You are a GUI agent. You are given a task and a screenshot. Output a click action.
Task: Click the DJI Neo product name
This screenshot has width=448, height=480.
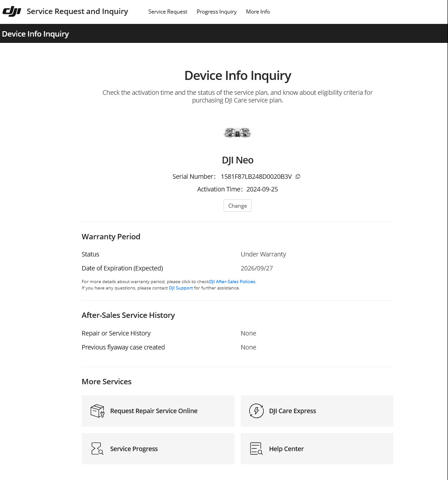pyautogui.click(x=238, y=160)
